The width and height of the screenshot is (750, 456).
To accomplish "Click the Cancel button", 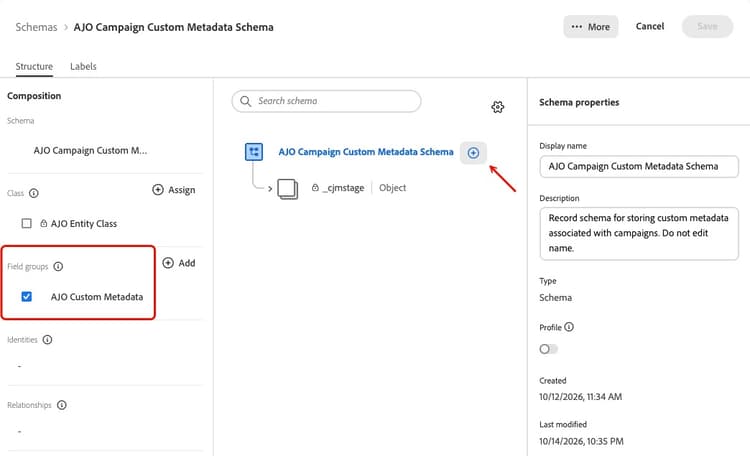I will pyautogui.click(x=650, y=26).
